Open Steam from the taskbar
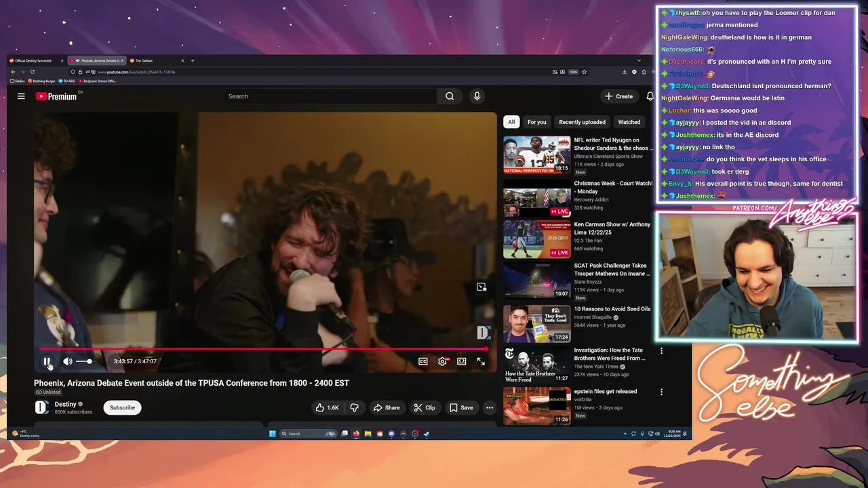 (x=427, y=434)
